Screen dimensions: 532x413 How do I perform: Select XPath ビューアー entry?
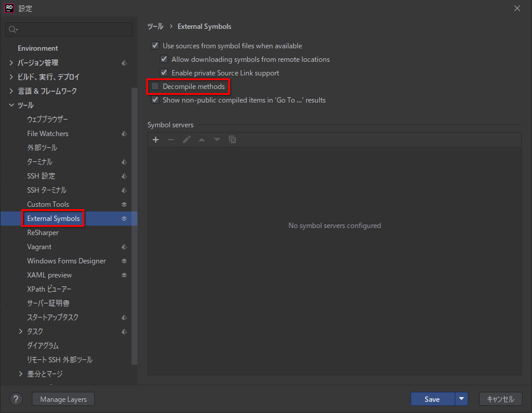(49, 289)
